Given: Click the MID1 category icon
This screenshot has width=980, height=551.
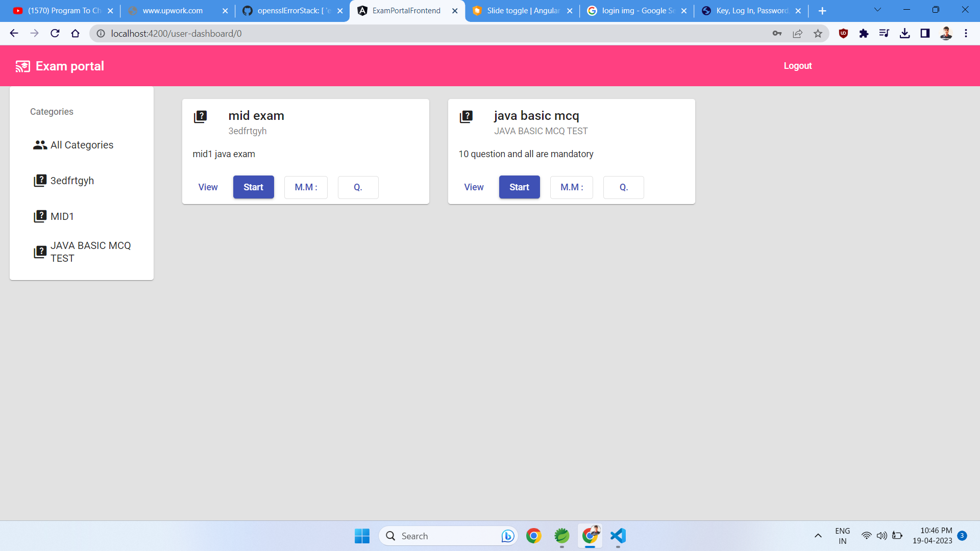Looking at the screenshot, I should pos(40,216).
